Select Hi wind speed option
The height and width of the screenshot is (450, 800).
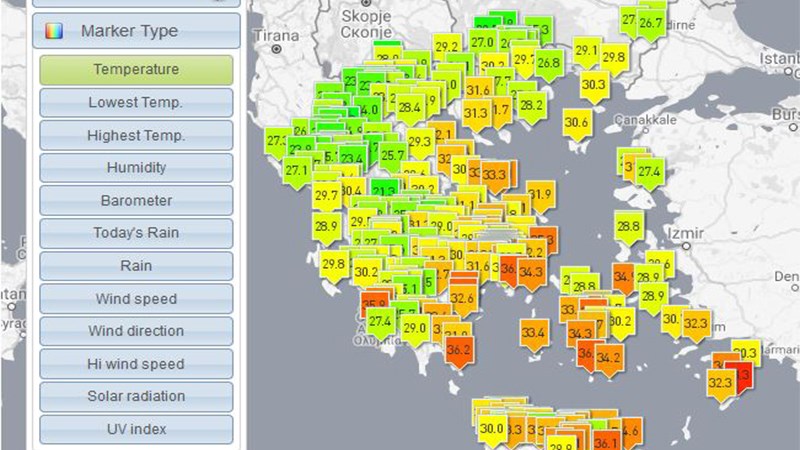point(136,364)
